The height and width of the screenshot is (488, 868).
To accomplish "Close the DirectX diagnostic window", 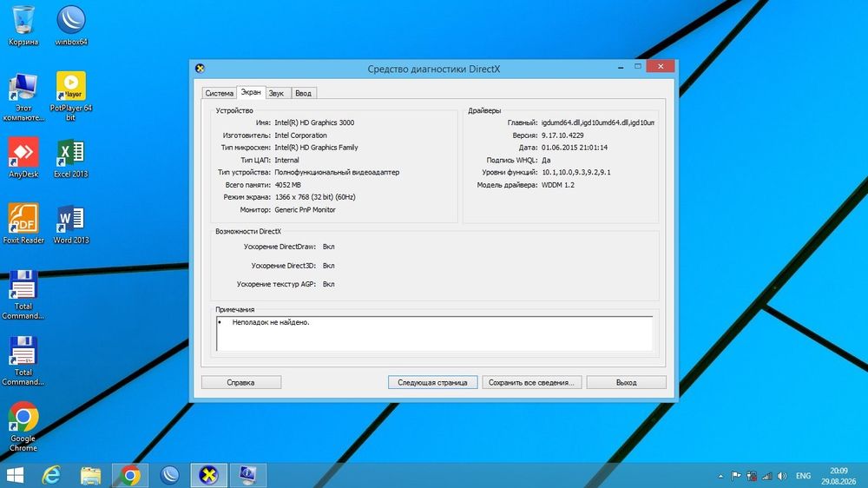I will [661, 67].
